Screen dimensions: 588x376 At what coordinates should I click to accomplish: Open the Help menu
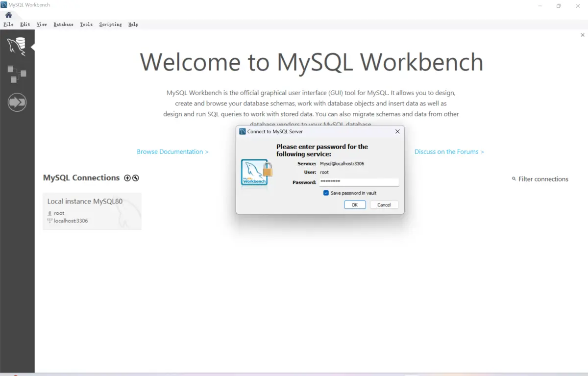133,25
